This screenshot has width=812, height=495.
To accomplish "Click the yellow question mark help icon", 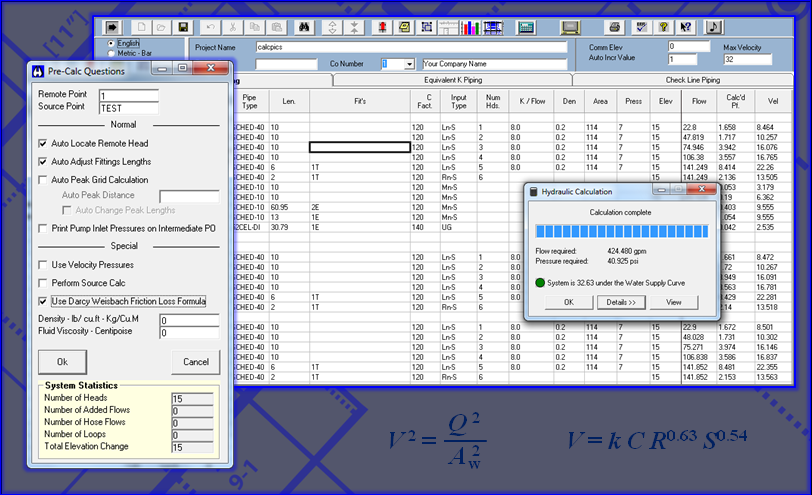I will [663, 26].
